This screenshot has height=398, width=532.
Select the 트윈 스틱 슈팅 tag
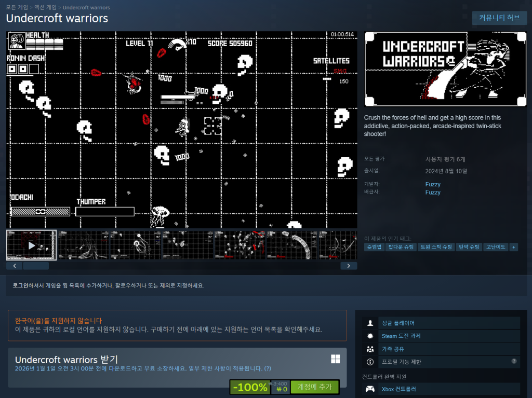coord(436,247)
